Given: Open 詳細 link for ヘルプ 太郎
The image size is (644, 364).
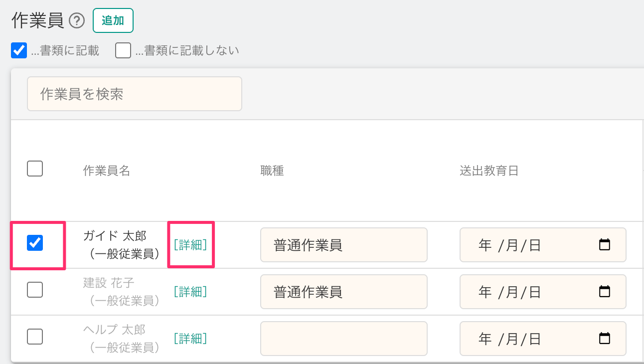Looking at the screenshot, I should tap(190, 339).
